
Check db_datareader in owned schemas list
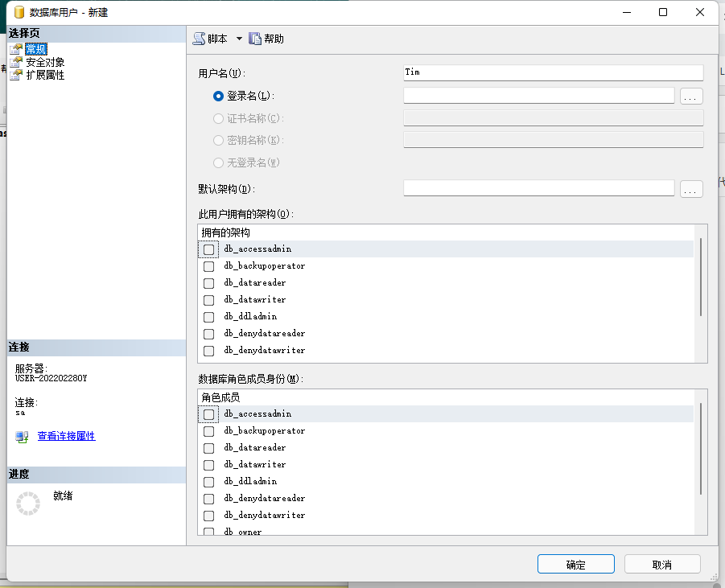coord(209,283)
